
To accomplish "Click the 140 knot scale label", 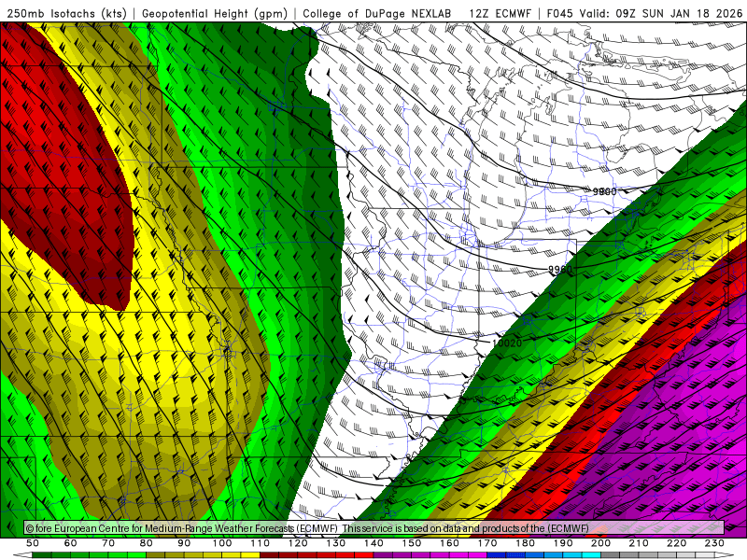I will 373,543.
